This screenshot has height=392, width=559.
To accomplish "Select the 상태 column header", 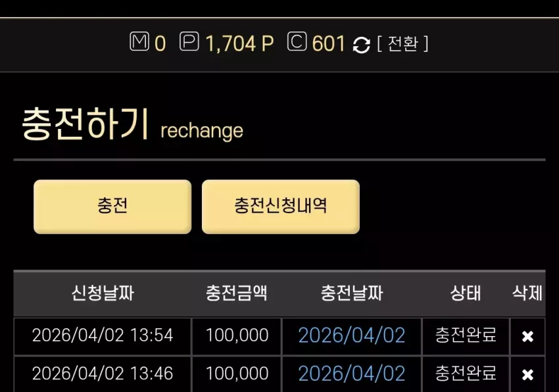I will pos(466,293).
